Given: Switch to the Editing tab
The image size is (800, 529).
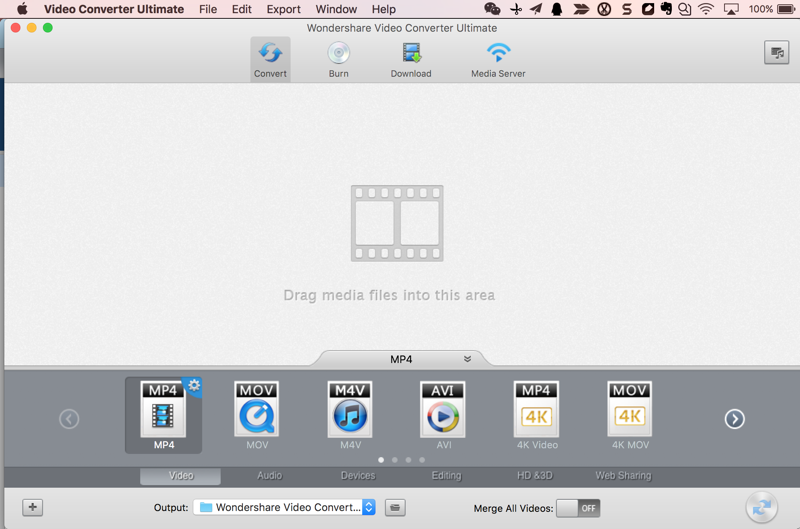Looking at the screenshot, I should pyautogui.click(x=446, y=475).
